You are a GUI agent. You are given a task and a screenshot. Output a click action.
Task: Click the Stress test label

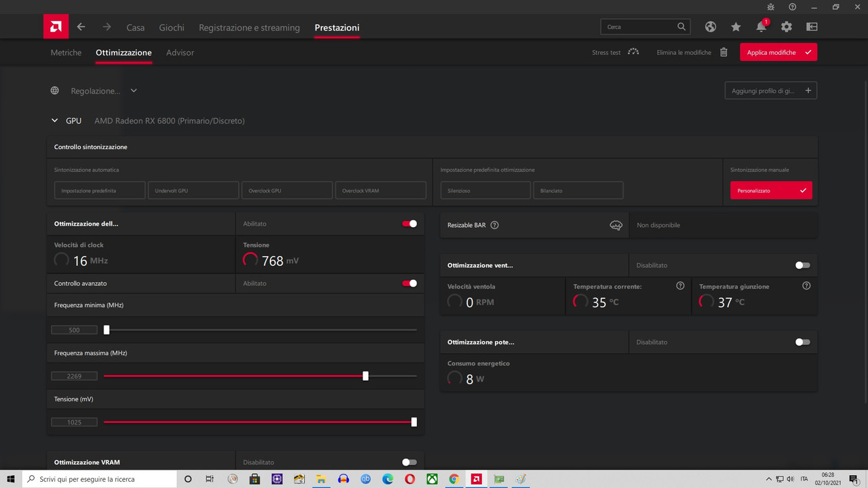(x=606, y=52)
